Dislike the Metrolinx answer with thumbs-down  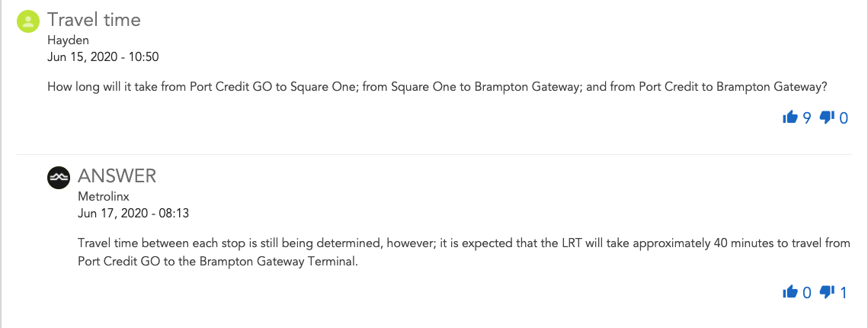(826, 292)
